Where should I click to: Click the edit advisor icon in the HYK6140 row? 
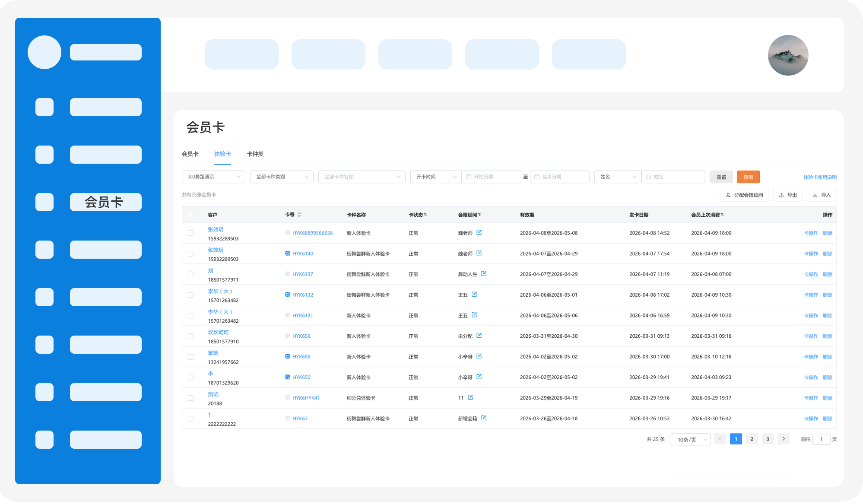point(479,253)
